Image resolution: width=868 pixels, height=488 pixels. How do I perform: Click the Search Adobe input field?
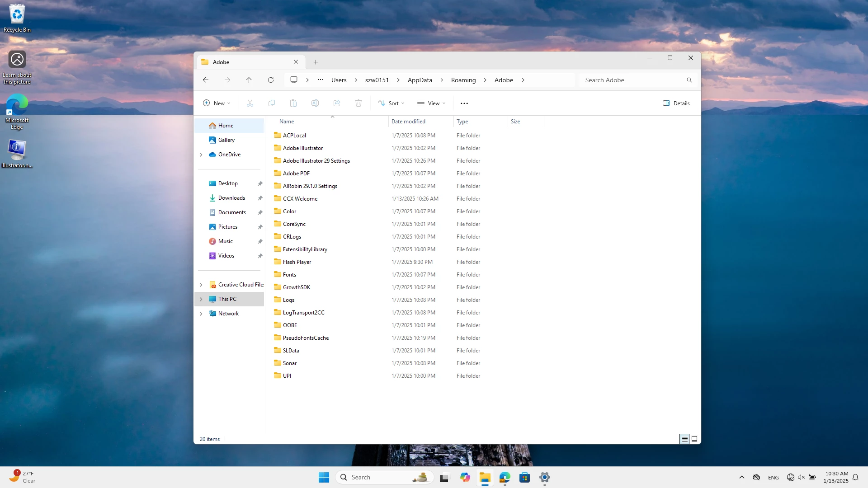pyautogui.click(x=633, y=80)
